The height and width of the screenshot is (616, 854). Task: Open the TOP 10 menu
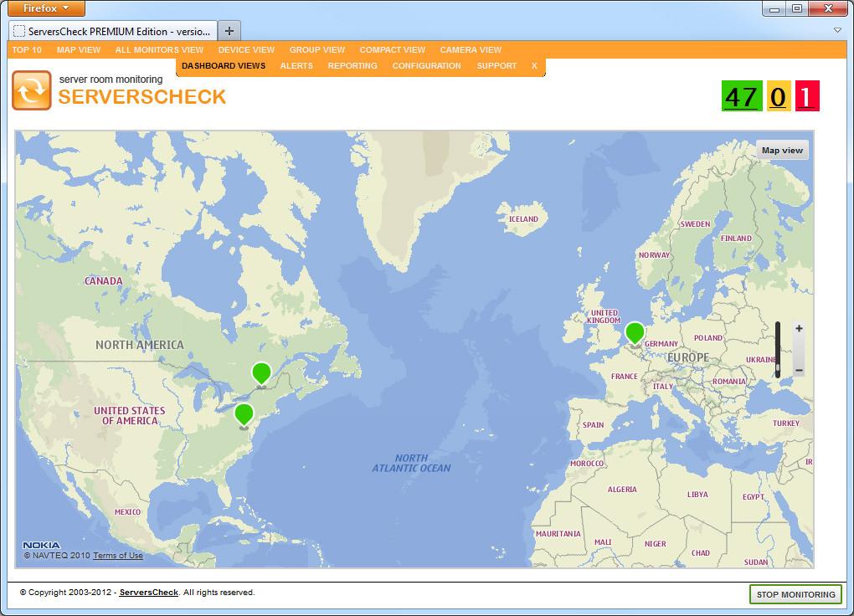pyautogui.click(x=27, y=49)
